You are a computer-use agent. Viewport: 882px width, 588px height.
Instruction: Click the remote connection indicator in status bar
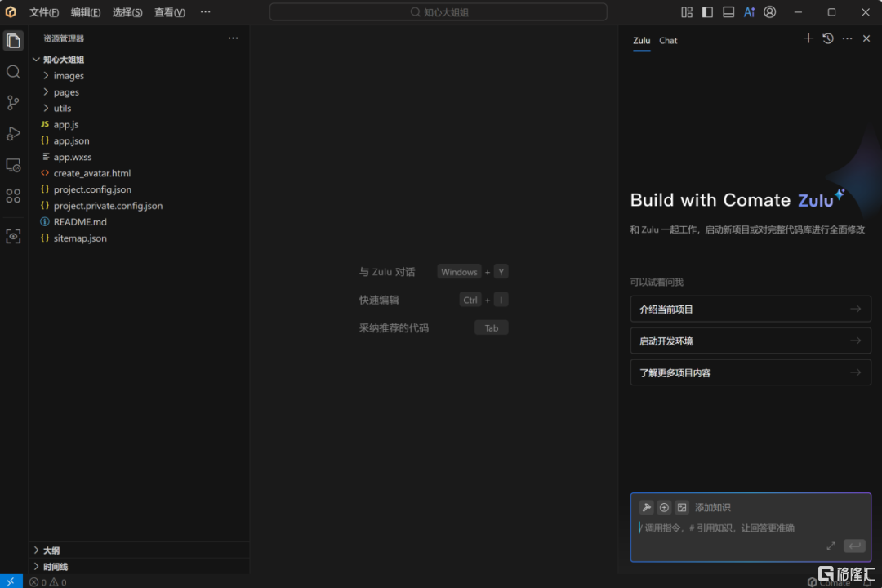coord(11,581)
